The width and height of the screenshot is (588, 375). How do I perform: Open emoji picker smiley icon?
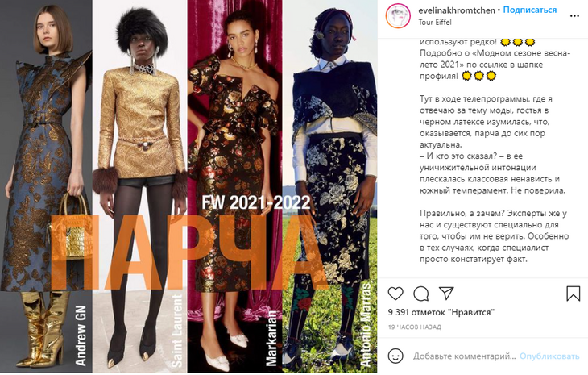(395, 356)
